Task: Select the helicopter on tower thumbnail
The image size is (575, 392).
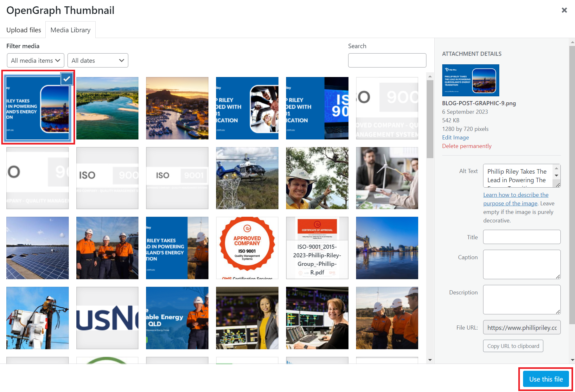Action: pyautogui.click(x=247, y=178)
